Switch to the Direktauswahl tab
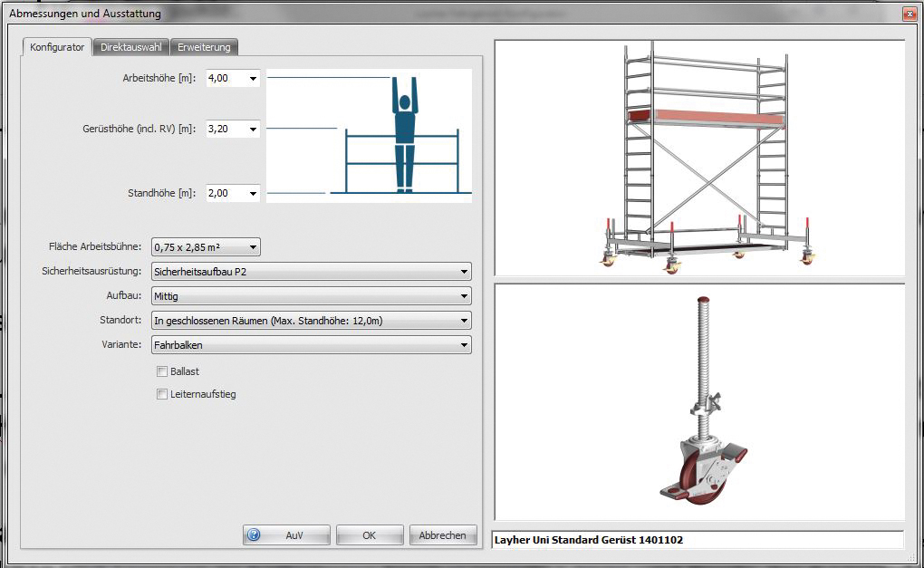 pyautogui.click(x=131, y=47)
